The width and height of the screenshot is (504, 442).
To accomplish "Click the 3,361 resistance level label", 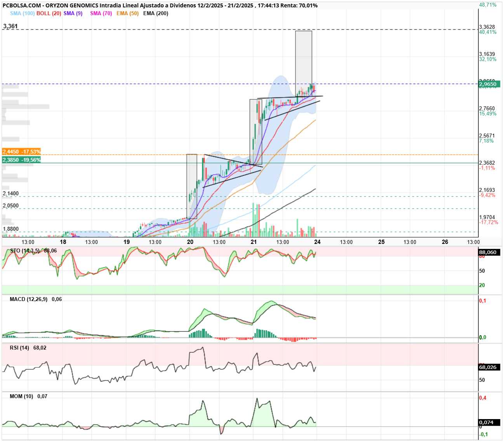I will point(10,26).
